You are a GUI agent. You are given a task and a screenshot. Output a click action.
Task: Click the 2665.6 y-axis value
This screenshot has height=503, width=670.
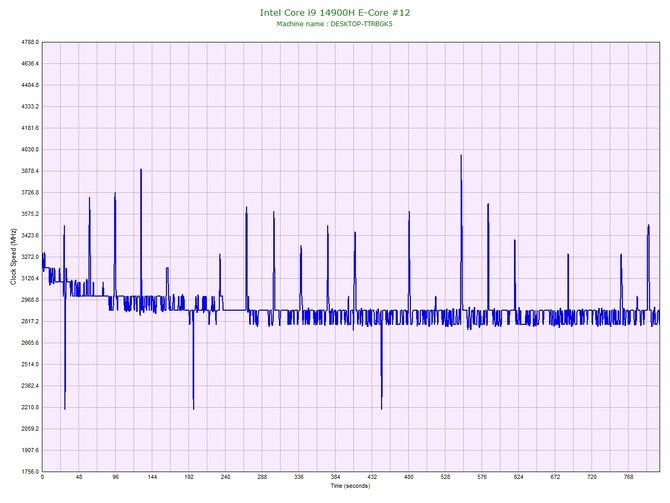(x=30, y=343)
